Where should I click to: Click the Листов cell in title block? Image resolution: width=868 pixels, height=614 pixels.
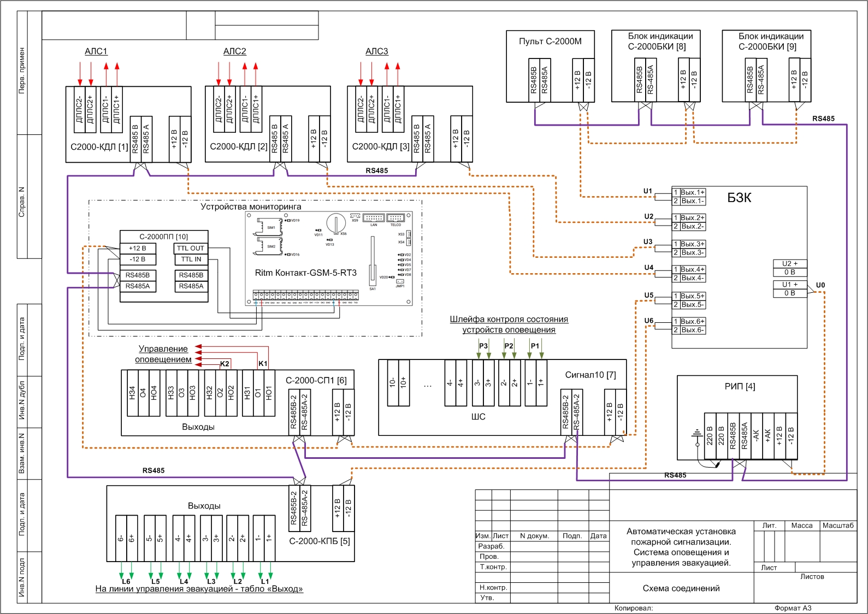[812, 577]
